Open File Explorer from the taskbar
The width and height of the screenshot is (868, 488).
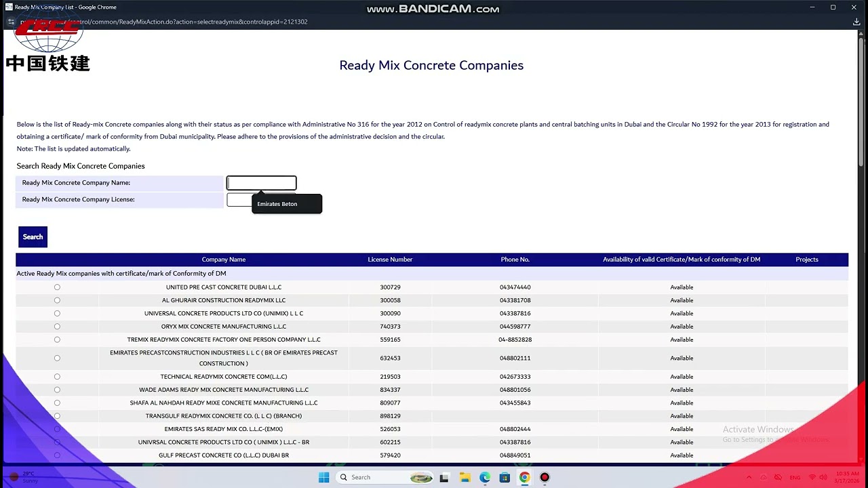(x=465, y=477)
